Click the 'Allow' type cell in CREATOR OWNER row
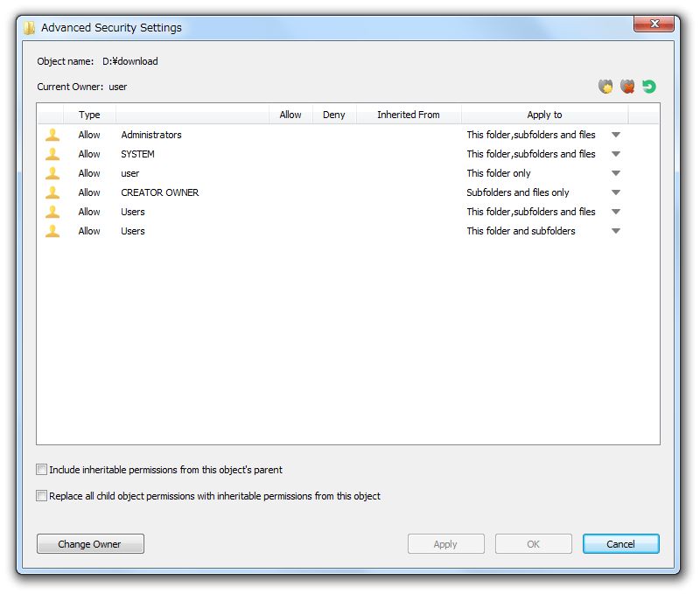700x594 pixels. click(x=89, y=192)
